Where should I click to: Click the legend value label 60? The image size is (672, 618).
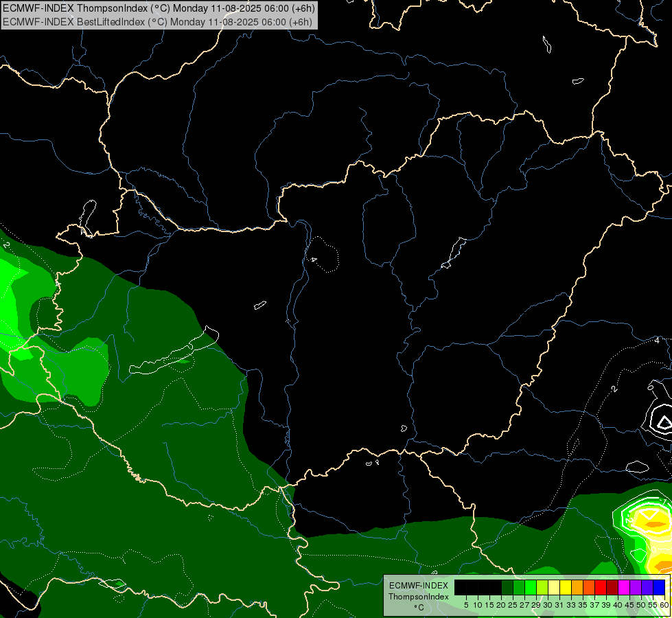click(x=664, y=605)
